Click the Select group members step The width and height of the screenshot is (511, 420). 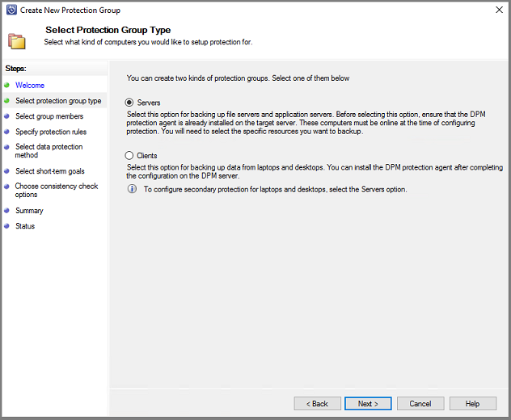(49, 116)
